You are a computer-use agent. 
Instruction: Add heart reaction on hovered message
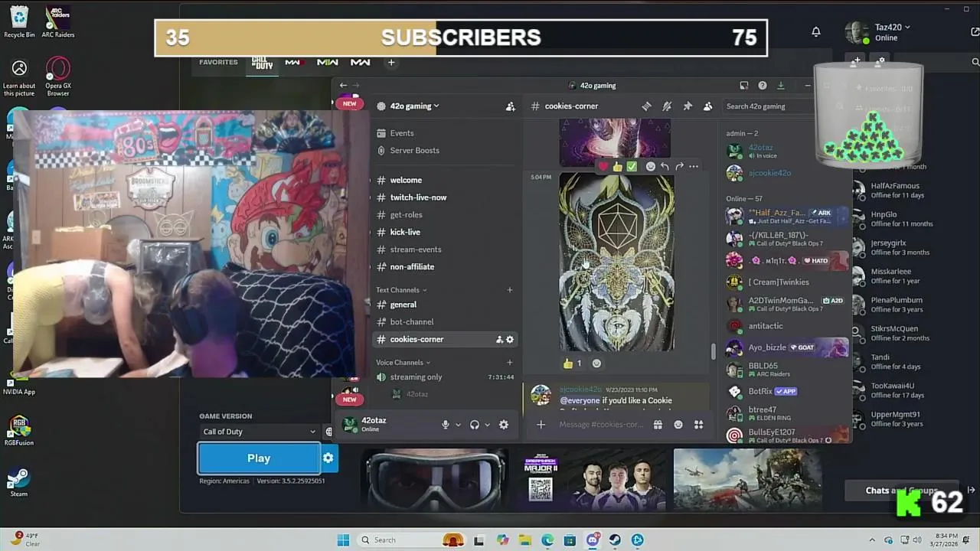pyautogui.click(x=603, y=166)
